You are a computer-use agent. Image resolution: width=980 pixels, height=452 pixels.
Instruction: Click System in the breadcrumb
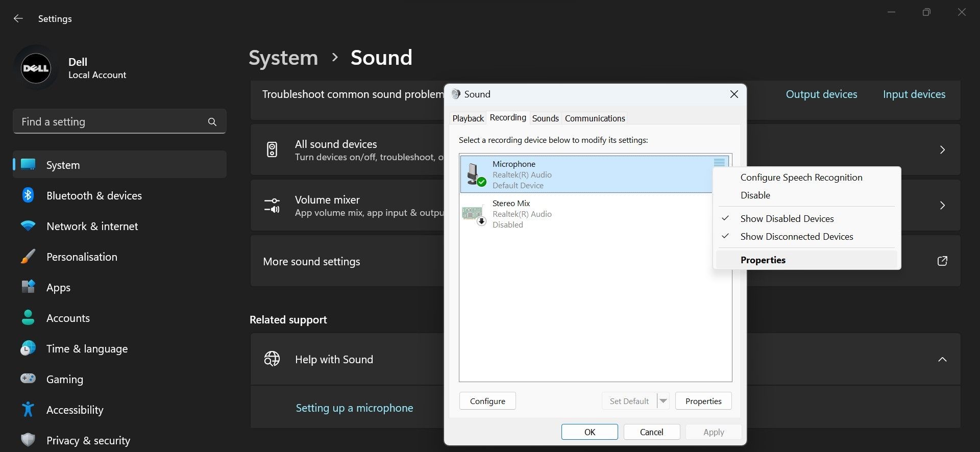point(283,57)
